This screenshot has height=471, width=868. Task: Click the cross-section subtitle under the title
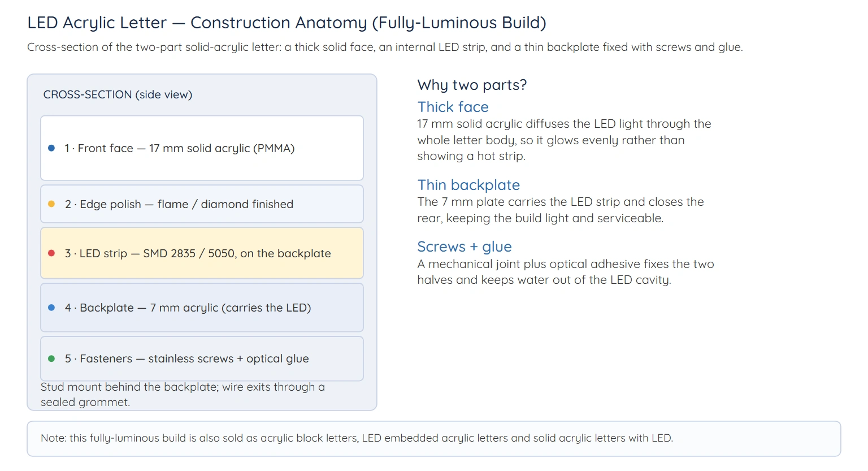tap(385, 47)
